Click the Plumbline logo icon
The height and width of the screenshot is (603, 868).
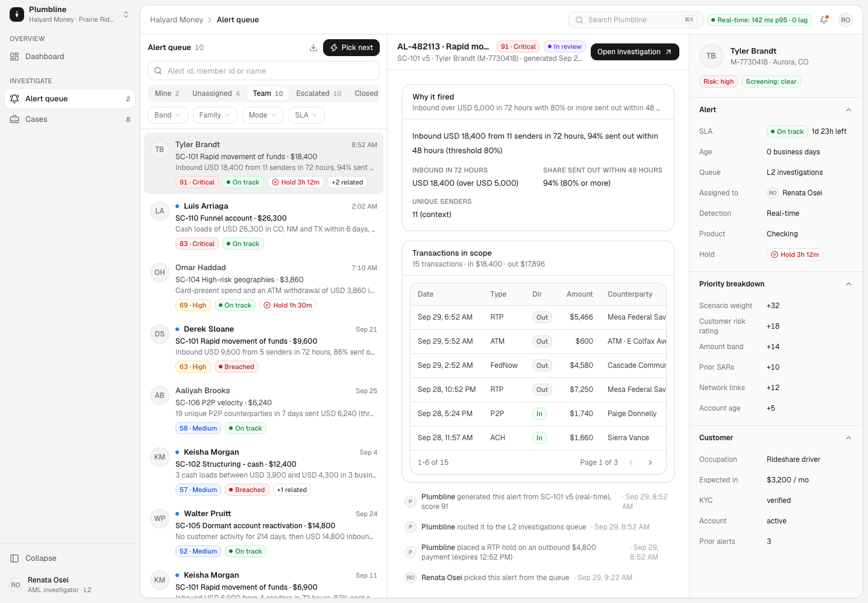pyautogui.click(x=17, y=14)
